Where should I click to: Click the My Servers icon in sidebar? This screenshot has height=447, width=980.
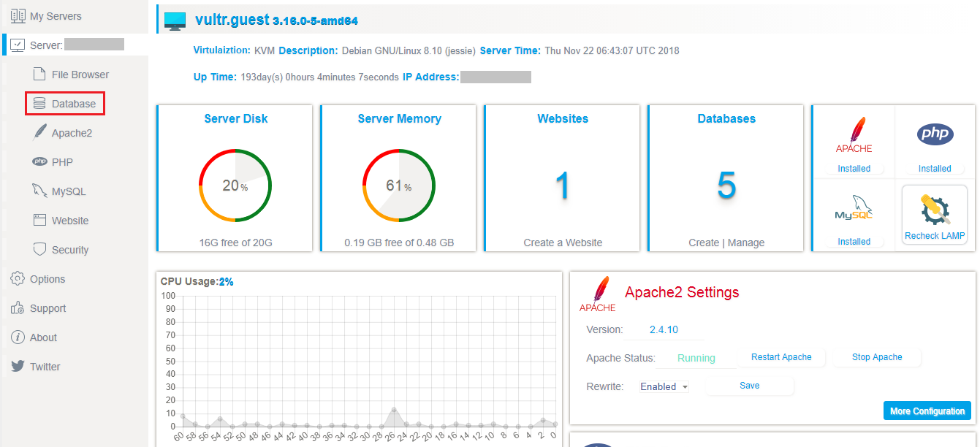pyautogui.click(x=18, y=16)
